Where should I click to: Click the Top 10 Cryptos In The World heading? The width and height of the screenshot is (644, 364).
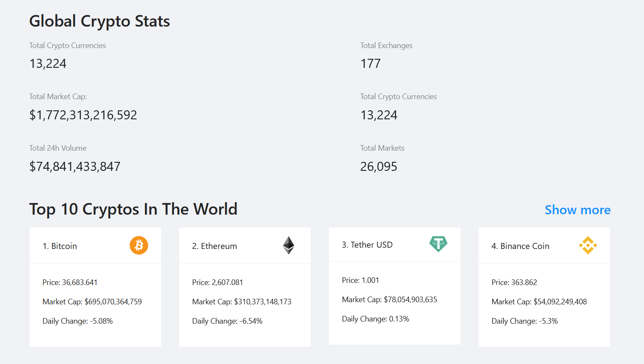click(133, 209)
